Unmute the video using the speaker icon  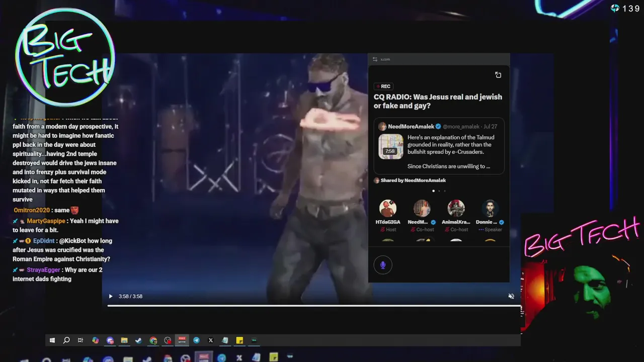(x=511, y=296)
